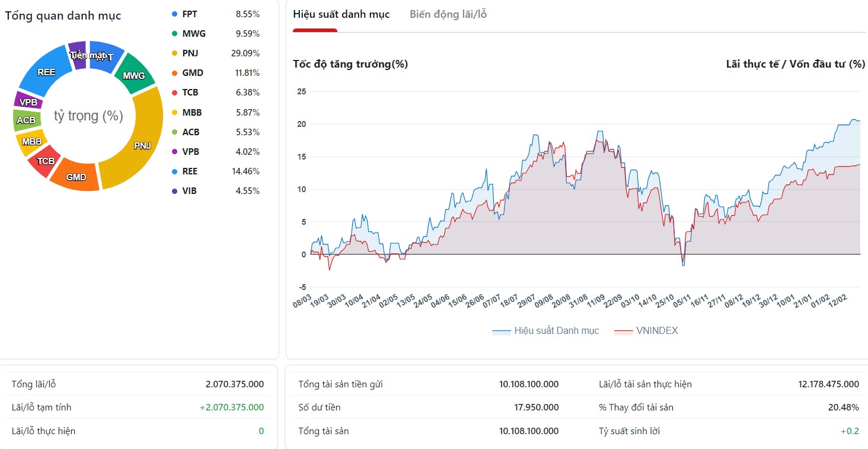Toggle the VNINDEX legend series
This screenshot has height=449, width=868.
point(646,331)
